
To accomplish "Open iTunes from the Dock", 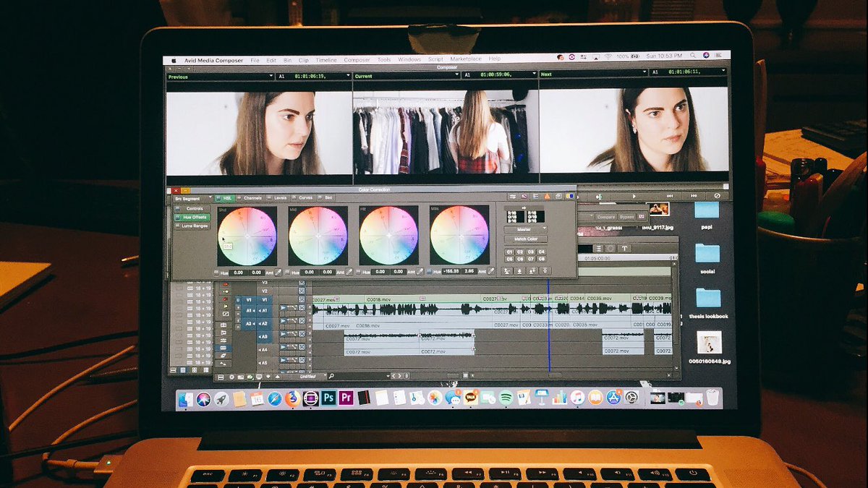I will point(576,398).
